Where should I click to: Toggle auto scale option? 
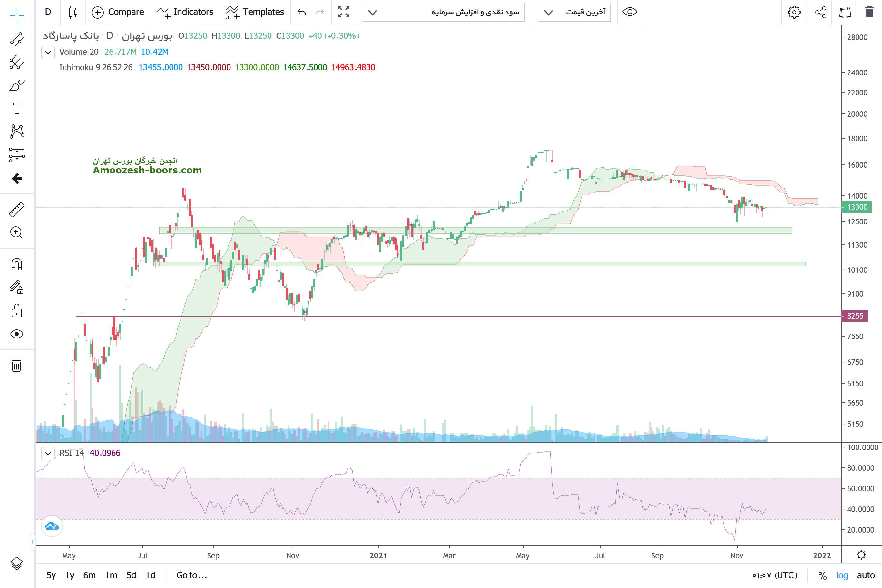point(866,575)
